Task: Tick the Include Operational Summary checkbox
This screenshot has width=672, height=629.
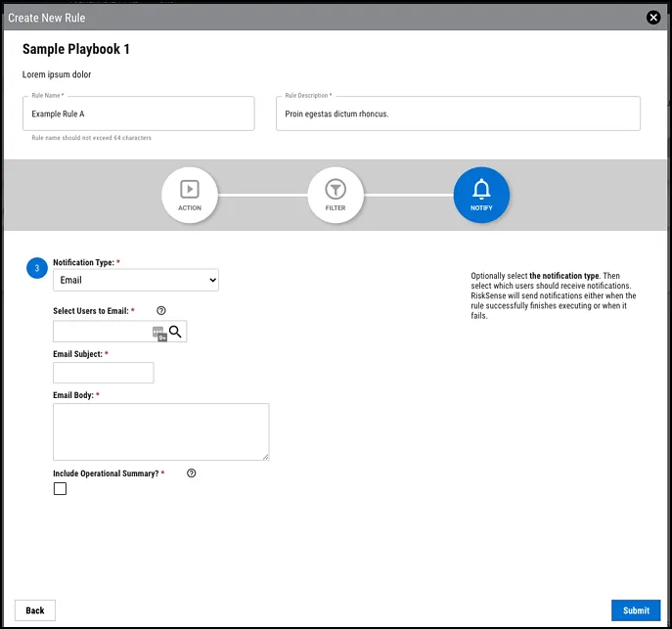Action: (60, 488)
